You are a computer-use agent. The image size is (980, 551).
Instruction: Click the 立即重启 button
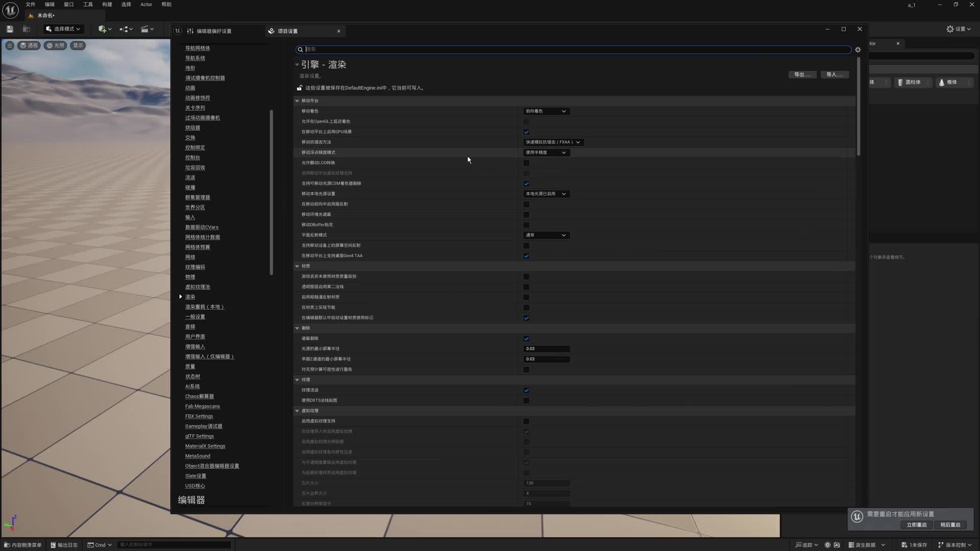(916, 524)
